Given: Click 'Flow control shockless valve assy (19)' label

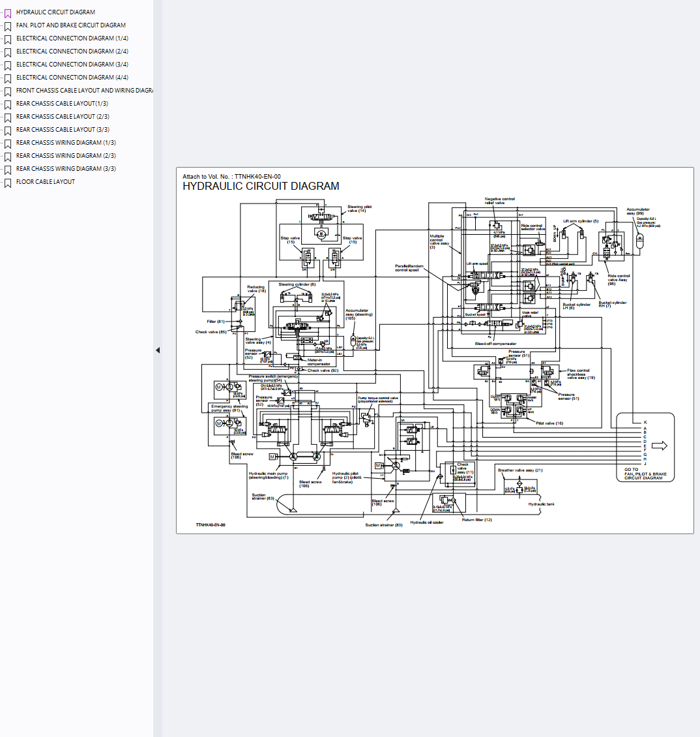Looking at the screenshot, I should (x=581, y=374).
